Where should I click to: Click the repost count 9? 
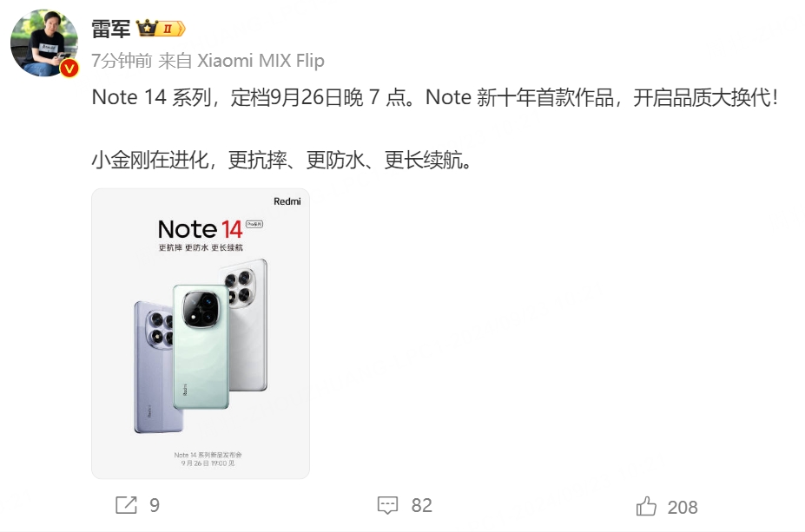(155, 505)
